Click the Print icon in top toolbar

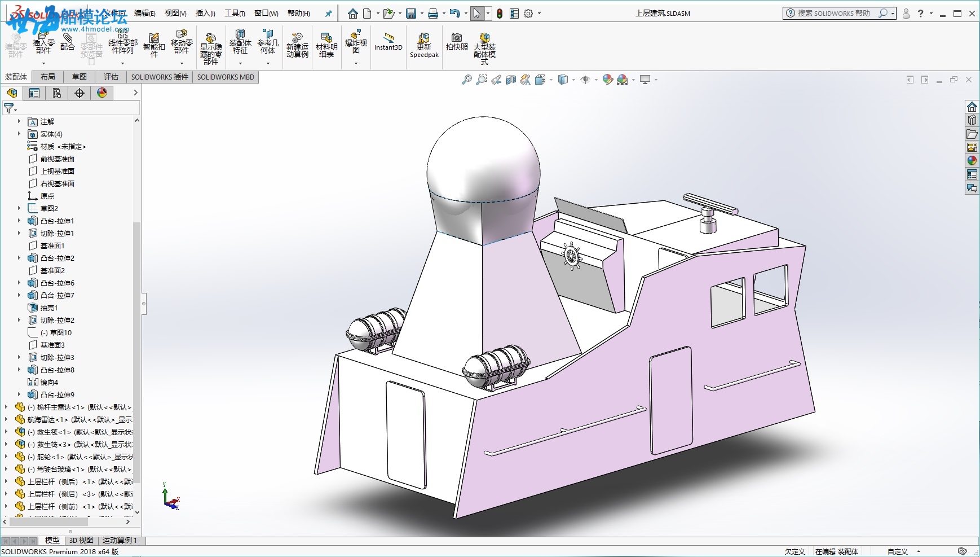point(433,13)
